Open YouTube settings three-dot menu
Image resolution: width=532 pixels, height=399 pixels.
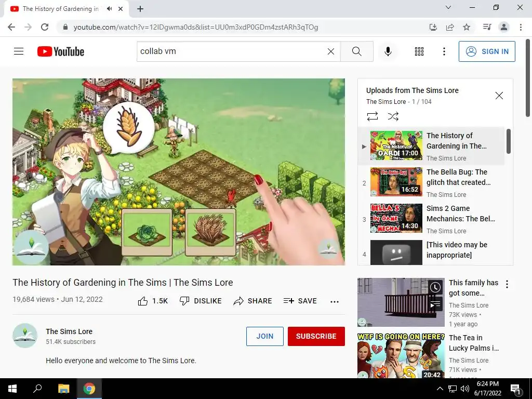click(x=444, y=51)
